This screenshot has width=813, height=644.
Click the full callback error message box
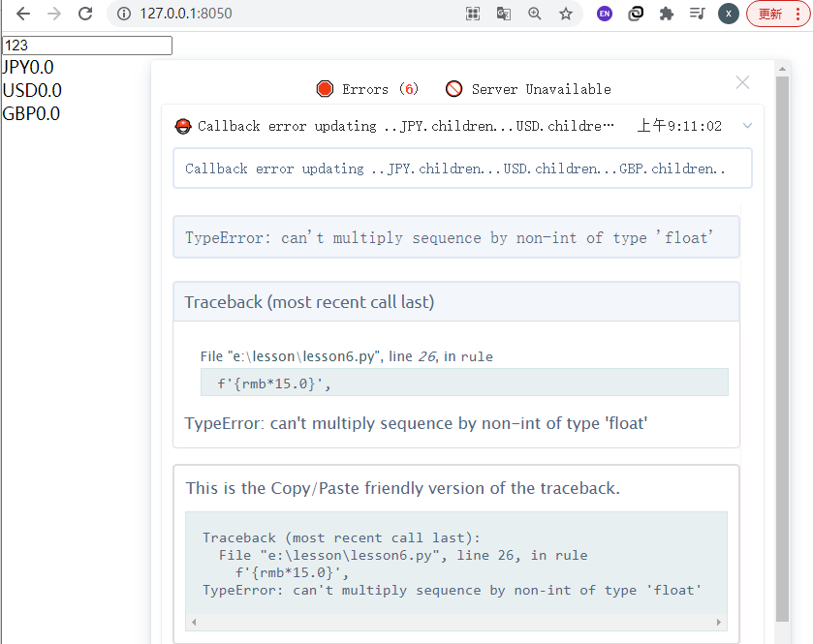point(462,169)
